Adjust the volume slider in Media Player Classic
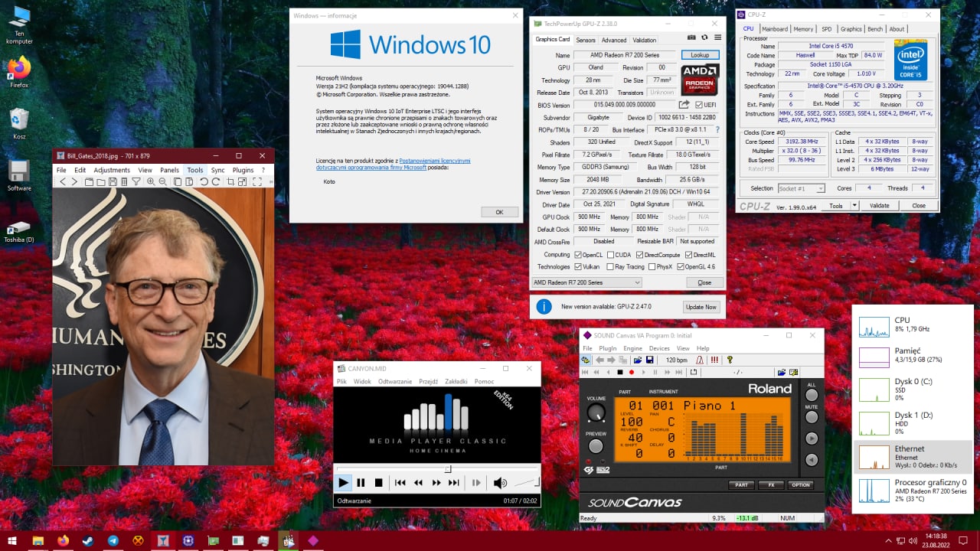This screenshot has height=551, width=980. click(526, 482)
